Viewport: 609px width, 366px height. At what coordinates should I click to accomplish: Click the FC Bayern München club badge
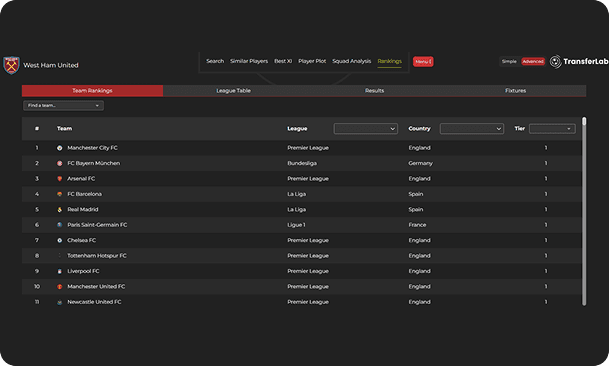coord(59,164)
